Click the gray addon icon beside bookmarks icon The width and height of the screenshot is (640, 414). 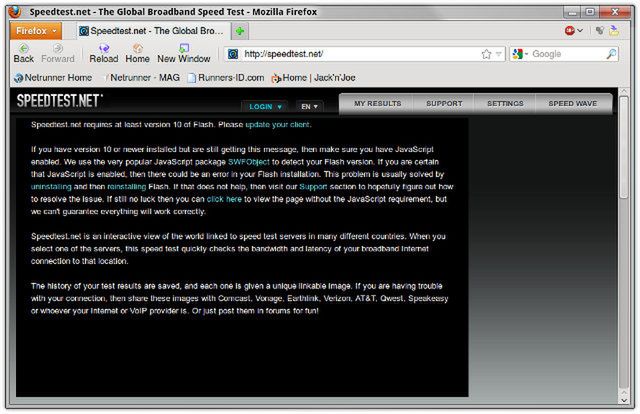coord(599,31)
